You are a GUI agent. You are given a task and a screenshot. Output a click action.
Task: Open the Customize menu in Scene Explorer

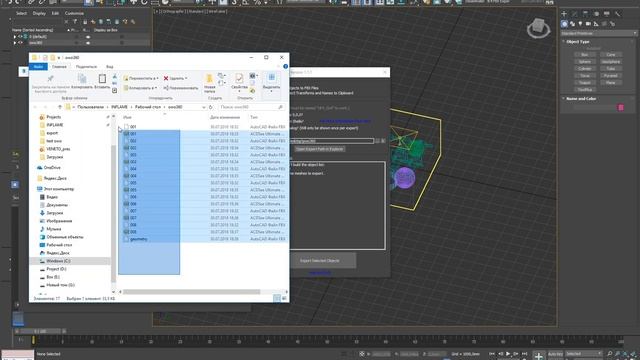point(74,13)
